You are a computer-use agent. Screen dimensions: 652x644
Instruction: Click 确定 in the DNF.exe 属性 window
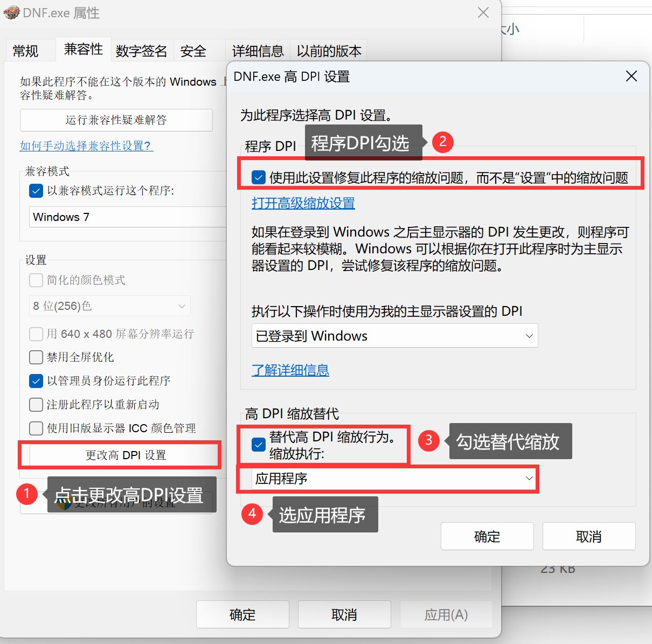242,615
